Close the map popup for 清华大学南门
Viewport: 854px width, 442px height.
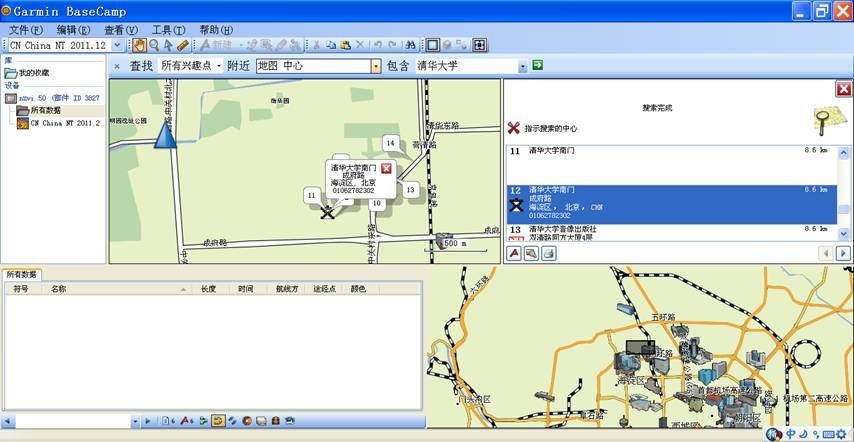click(x=386, y=169)
